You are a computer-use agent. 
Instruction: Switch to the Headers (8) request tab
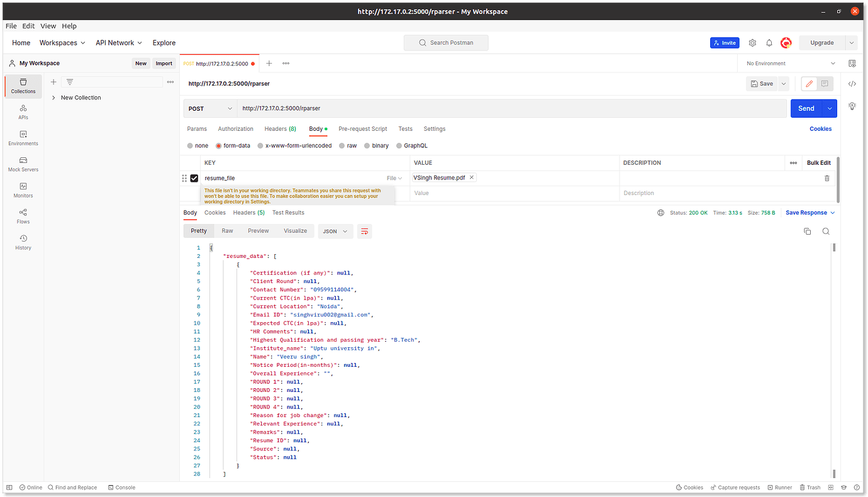click(x=280, y=128)
